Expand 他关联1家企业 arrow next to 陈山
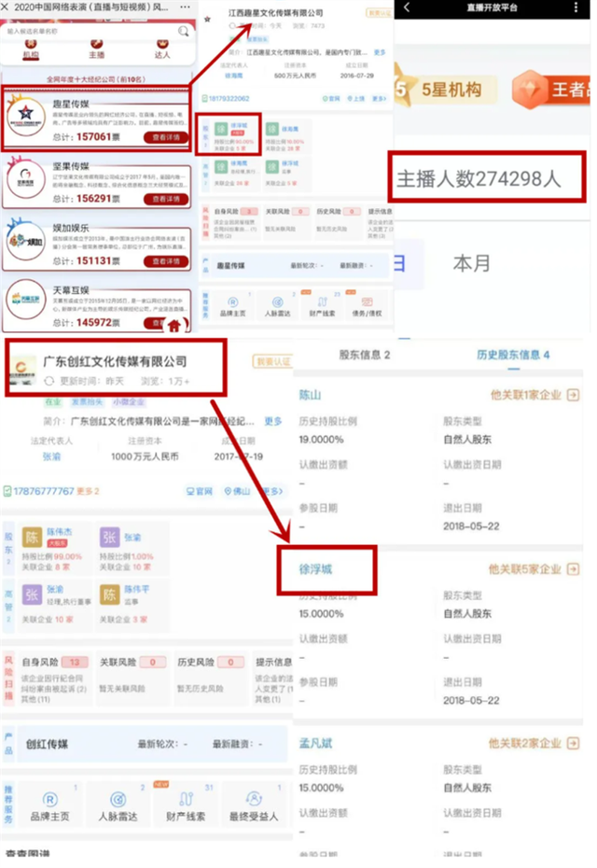597x868 pixels. 573,396
